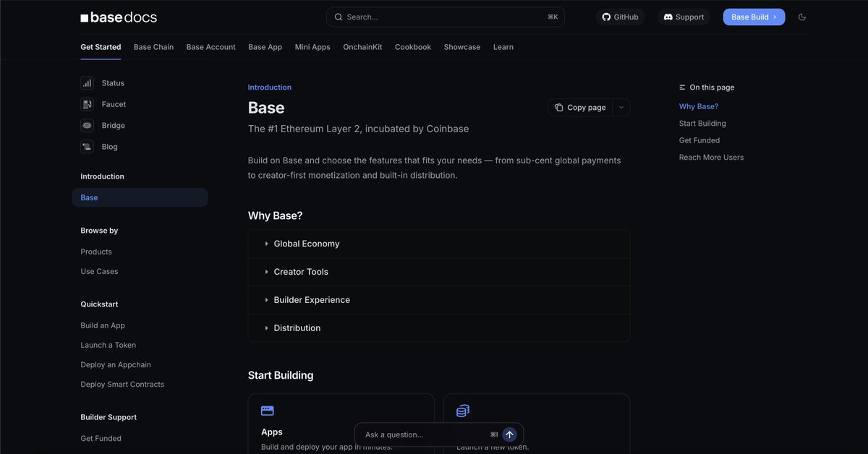Click the GitHub octocat icon

point(607,17)
